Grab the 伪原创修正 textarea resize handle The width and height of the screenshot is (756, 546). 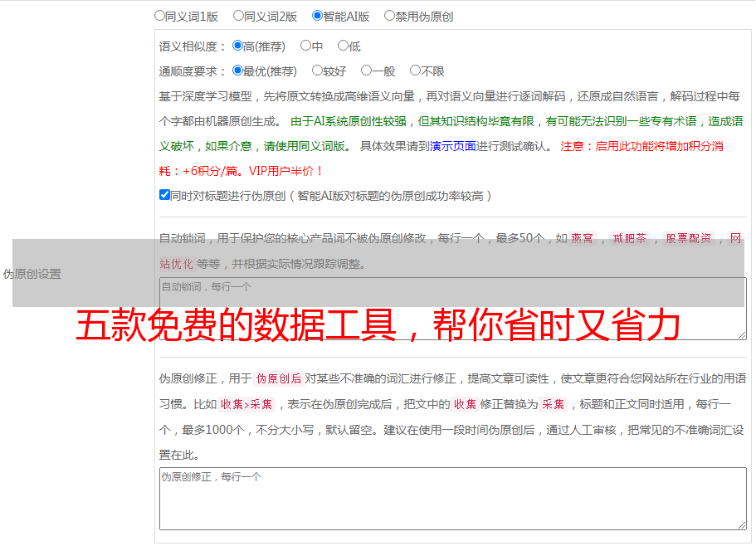tap(742, 525)
